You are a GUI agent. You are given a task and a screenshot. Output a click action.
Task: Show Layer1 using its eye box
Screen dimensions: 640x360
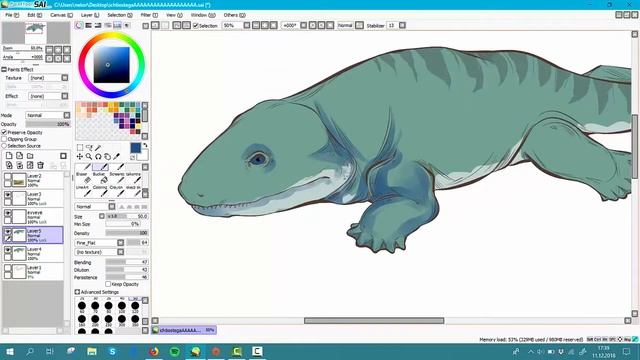coord(8,268)
